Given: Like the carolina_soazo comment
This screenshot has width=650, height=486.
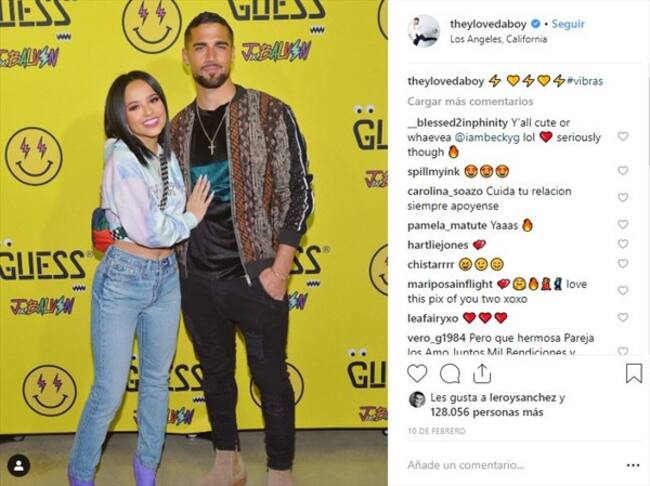Looking at the screenshot, I should click(623, 197).
